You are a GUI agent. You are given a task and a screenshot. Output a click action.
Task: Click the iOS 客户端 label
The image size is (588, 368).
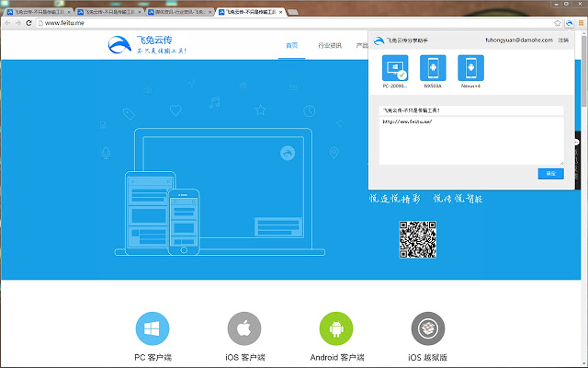pos(244,357)
